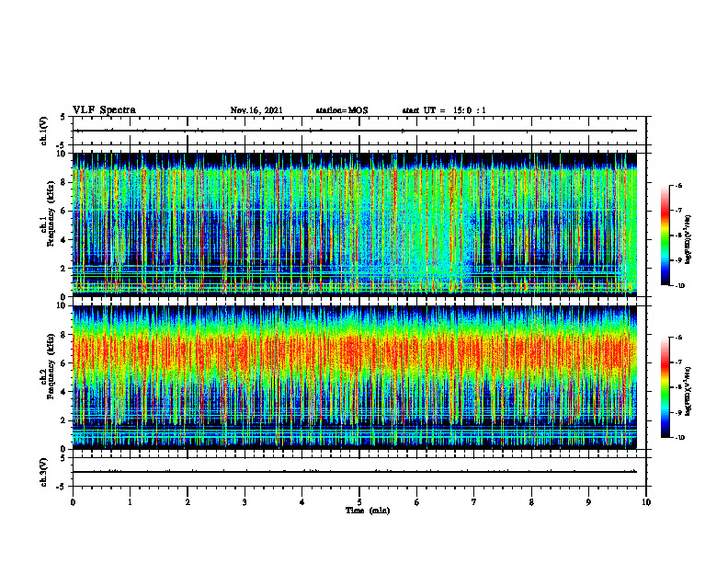Select the date text "Nov.16, 2021"
Screen dimensions: 728x563
256,110
